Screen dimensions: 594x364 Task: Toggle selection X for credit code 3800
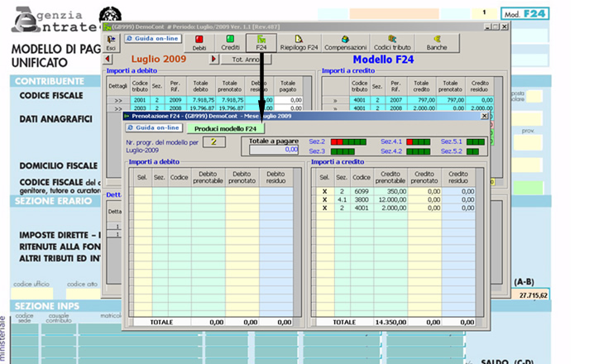pyautogui.click(x=324, y=199)
